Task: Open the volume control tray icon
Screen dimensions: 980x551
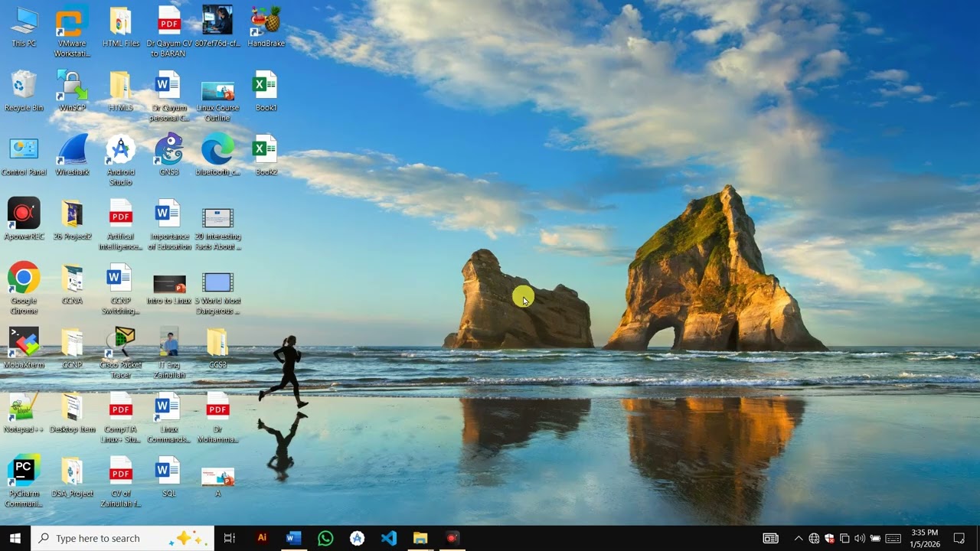Action: [860, 538]
